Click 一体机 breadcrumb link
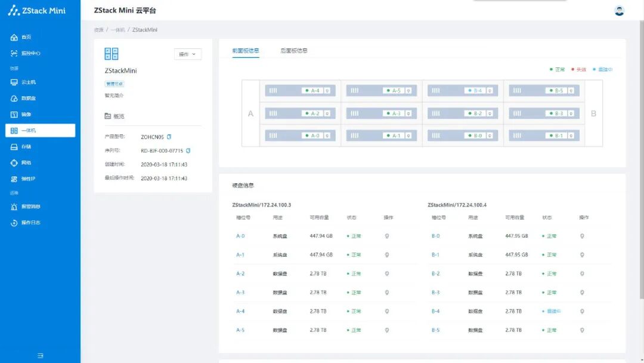644x363 pixels. (117, 30)
